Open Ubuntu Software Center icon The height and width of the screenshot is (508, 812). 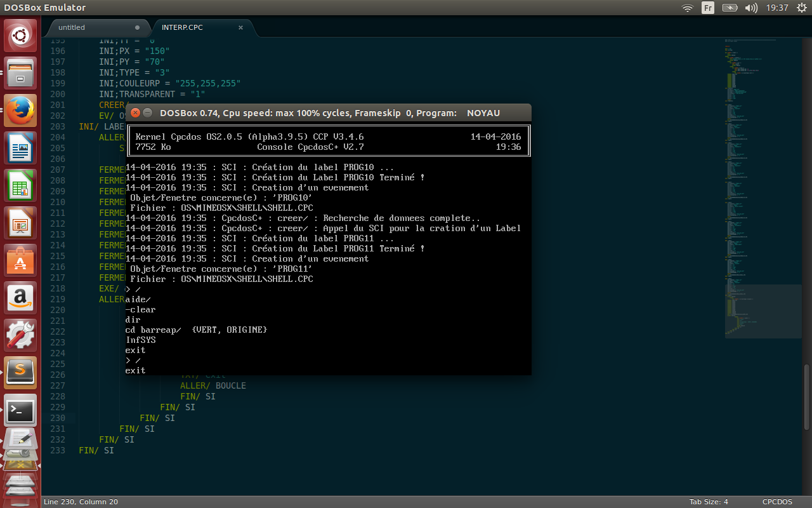point(21,260)
